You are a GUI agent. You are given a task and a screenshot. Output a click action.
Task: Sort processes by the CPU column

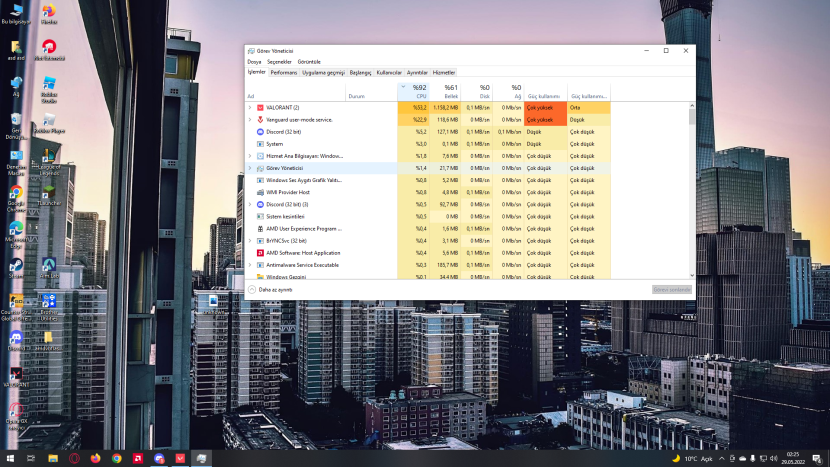pos(413,92)
